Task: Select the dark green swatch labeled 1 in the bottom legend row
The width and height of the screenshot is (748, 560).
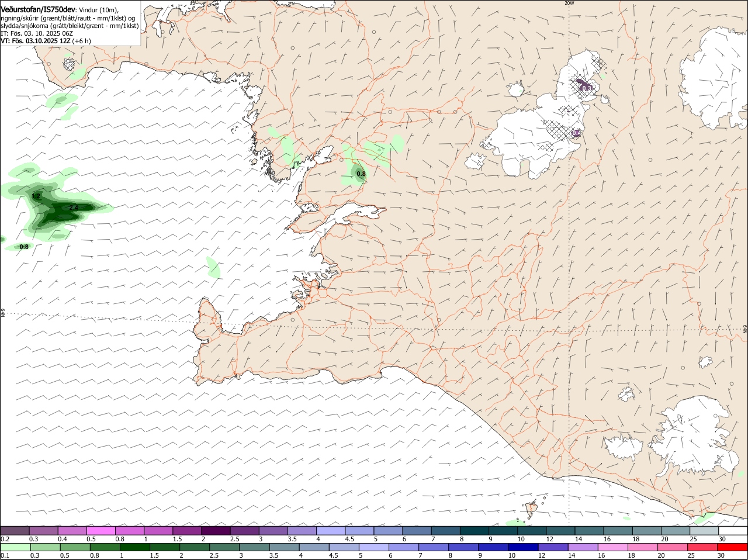Action: (x=135, y=548)
